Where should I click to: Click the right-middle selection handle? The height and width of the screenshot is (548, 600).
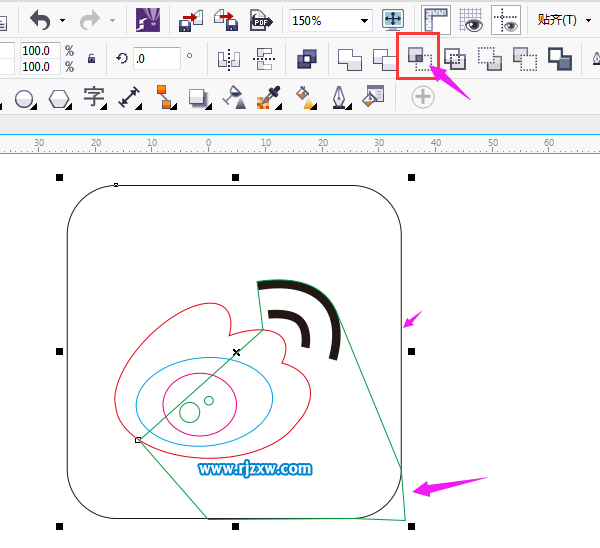point(411,351)
